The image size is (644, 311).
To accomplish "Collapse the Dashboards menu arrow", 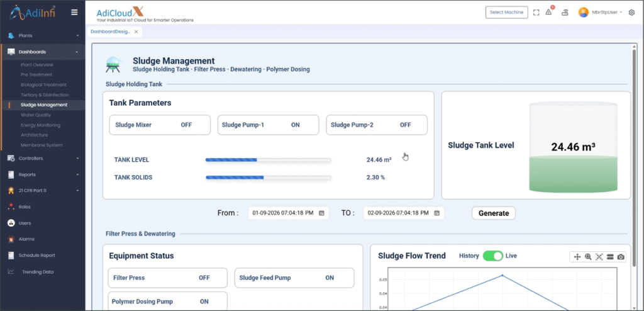I will pyautogui.click(x=77, y=52).
